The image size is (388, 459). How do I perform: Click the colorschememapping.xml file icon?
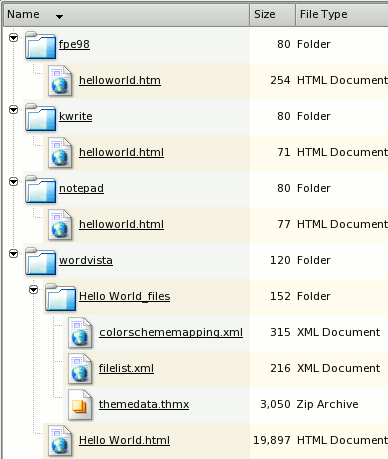pos(80,333)
